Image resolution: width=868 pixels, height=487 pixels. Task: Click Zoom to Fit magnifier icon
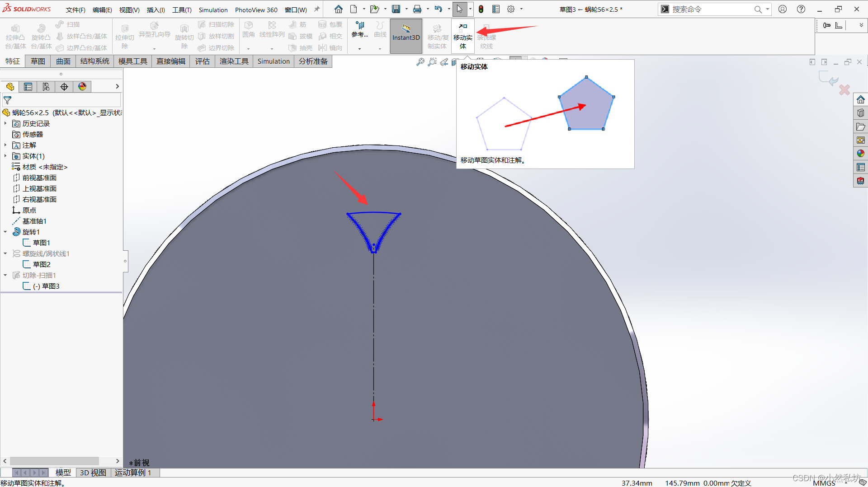click(x=420, y=62)
